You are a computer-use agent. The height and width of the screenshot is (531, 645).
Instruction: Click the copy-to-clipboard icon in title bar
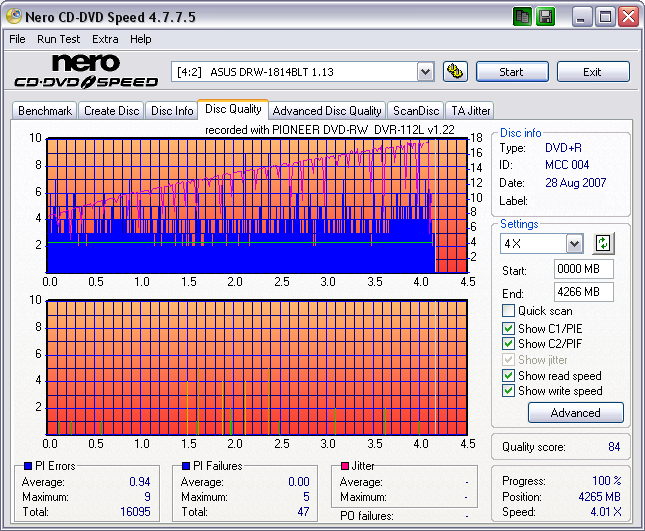click(523, 17)
